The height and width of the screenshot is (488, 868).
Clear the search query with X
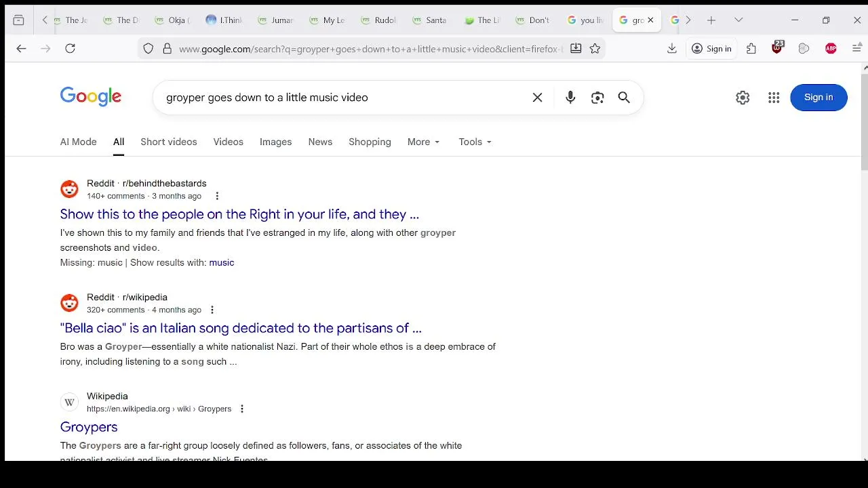pyautogui.click(x=537, y=98)
